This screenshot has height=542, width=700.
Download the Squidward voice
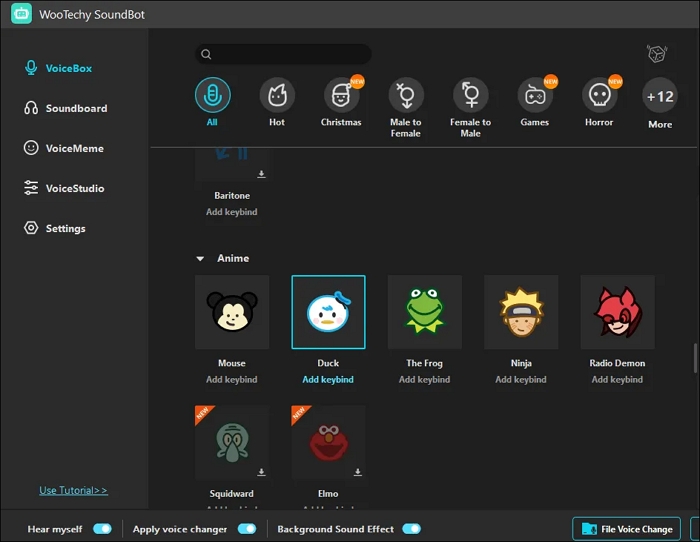coord(261,471)
